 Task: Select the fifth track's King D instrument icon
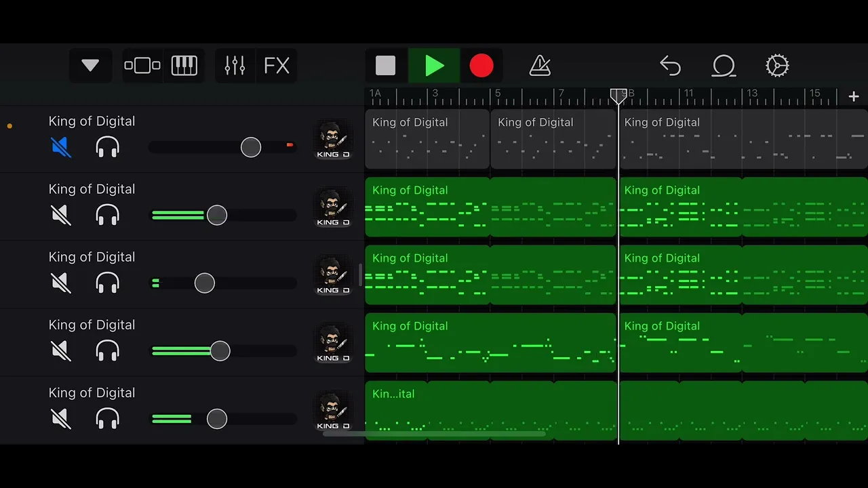(333, 411)
